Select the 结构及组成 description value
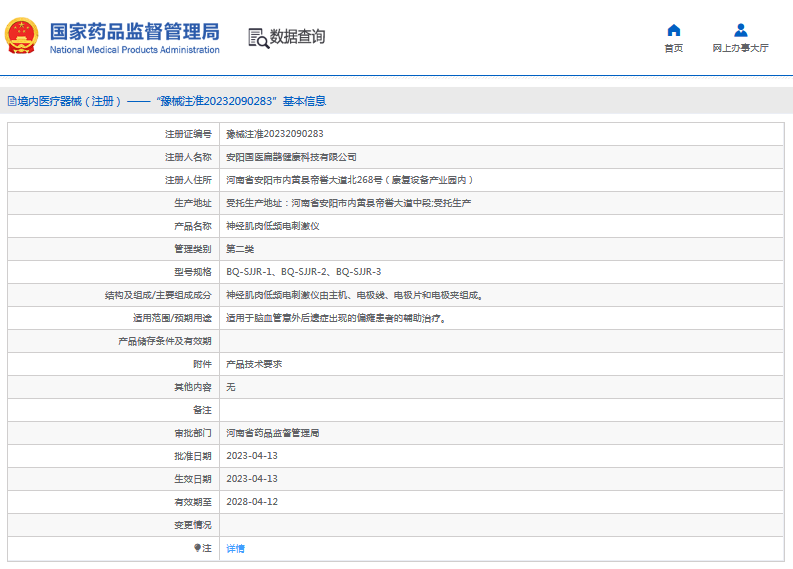 pyautogui.click(x=355, y=295)
